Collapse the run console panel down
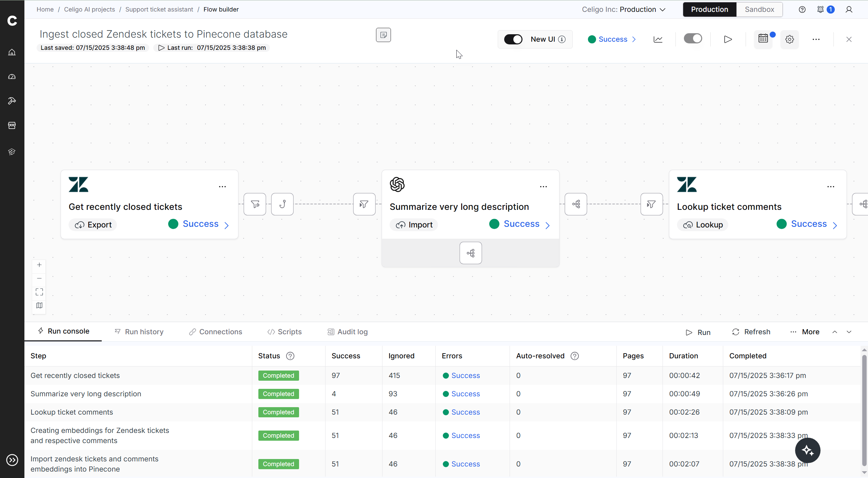Screen dimensions: 868x478 (x=849, y=332)
